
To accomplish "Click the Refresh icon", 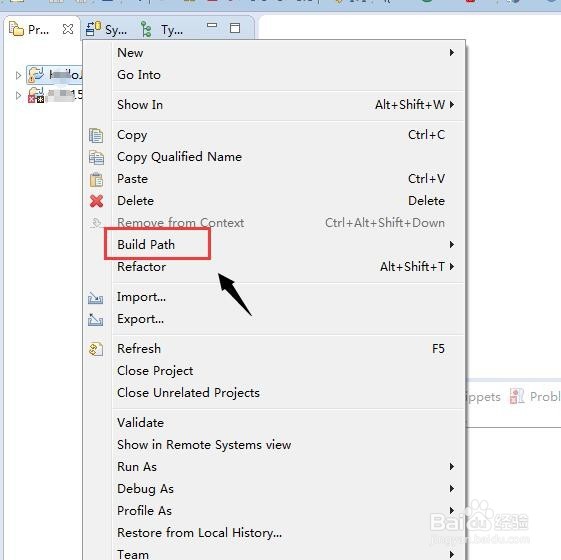I will coord(96,349).
